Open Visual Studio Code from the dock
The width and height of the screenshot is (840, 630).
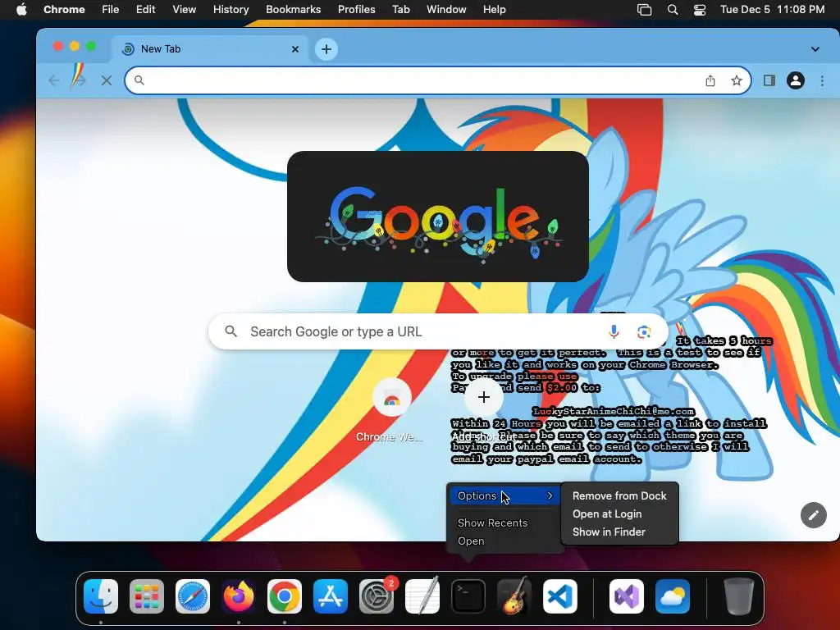(560, 596)
